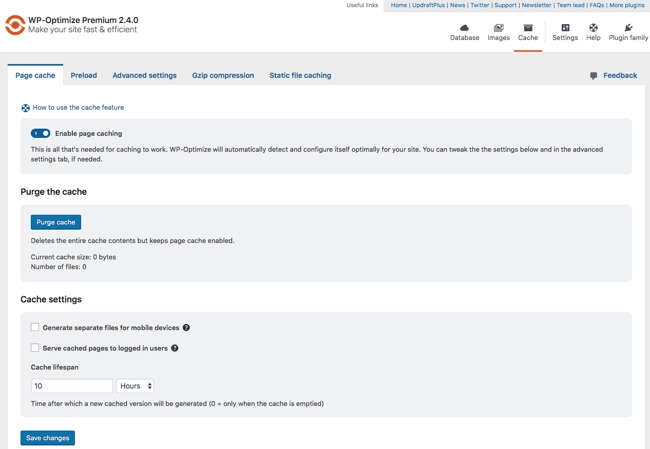Open the Database section cloud icon

pos(464,28)
